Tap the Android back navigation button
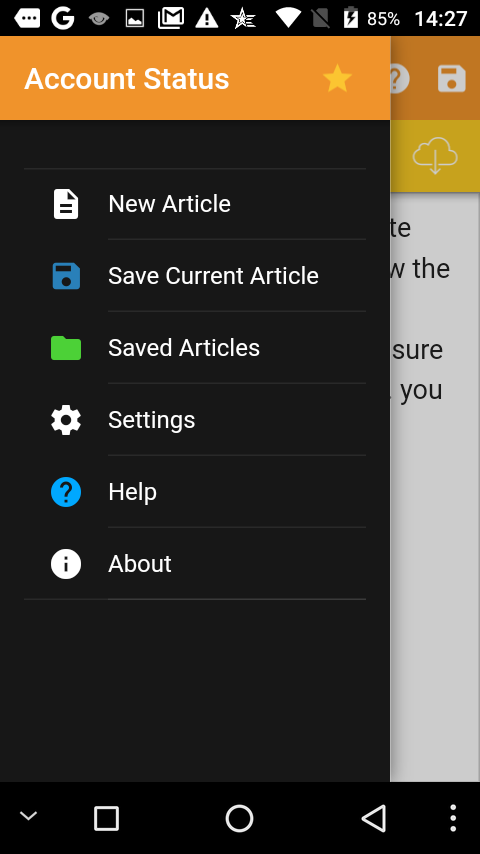 coord(374,818)
